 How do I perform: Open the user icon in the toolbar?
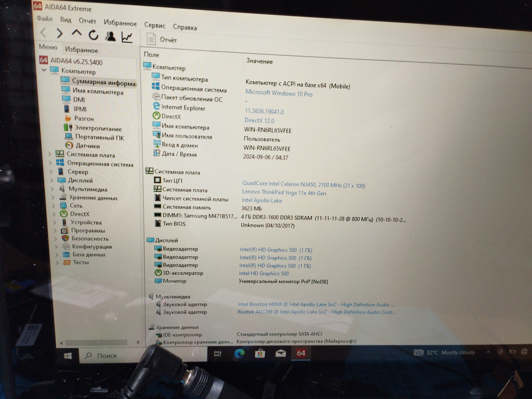(111, 36)
